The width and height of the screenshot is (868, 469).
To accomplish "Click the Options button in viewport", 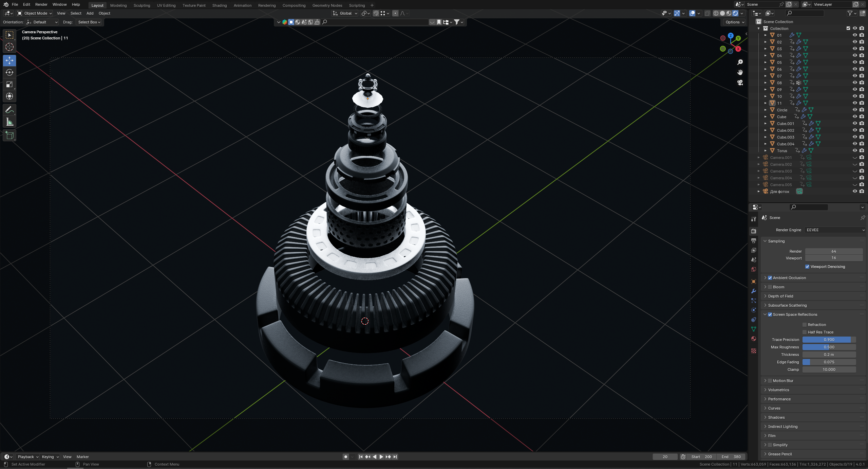I will 735,22.
